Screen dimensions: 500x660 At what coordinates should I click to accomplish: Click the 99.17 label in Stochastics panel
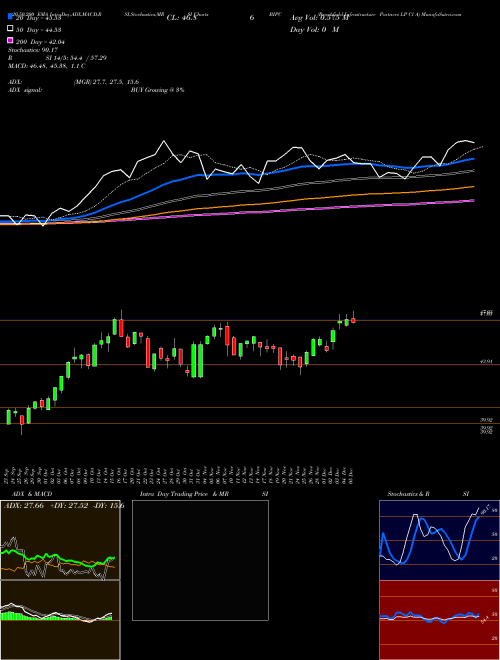(x=484, y=509)
